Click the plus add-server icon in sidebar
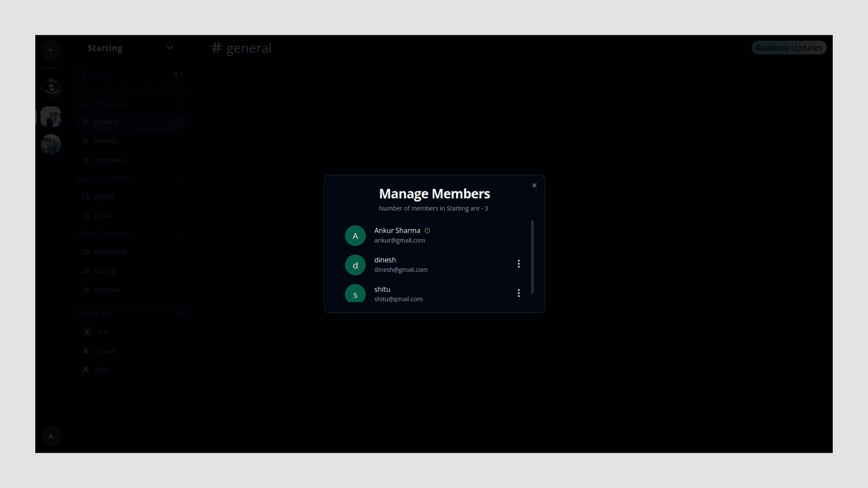This screenshot has width=868, height=488. (51, 50)
